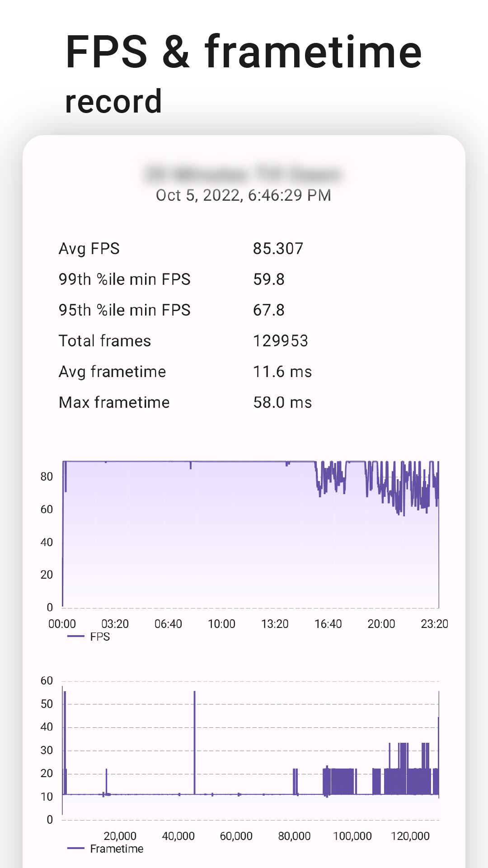
Task: Select the Avg FPS value 85.307
Action: (278, 248)
